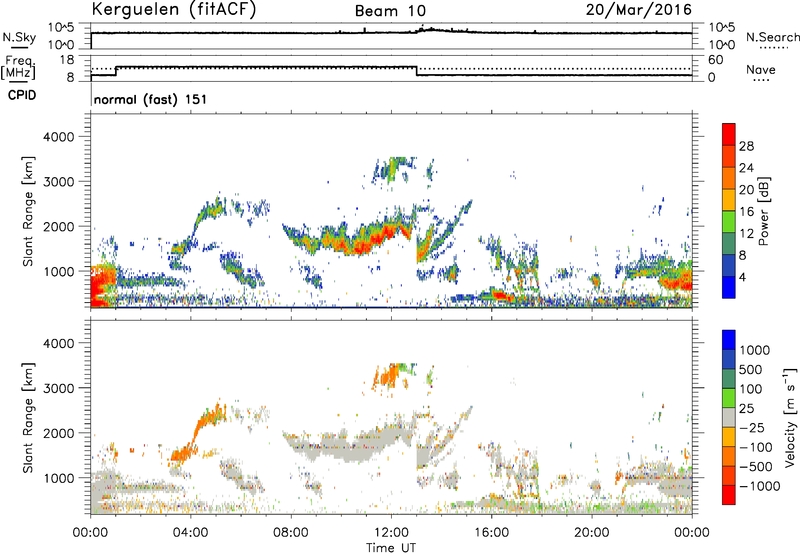Click the '100' velocity colorbar value

coord(751,389)
